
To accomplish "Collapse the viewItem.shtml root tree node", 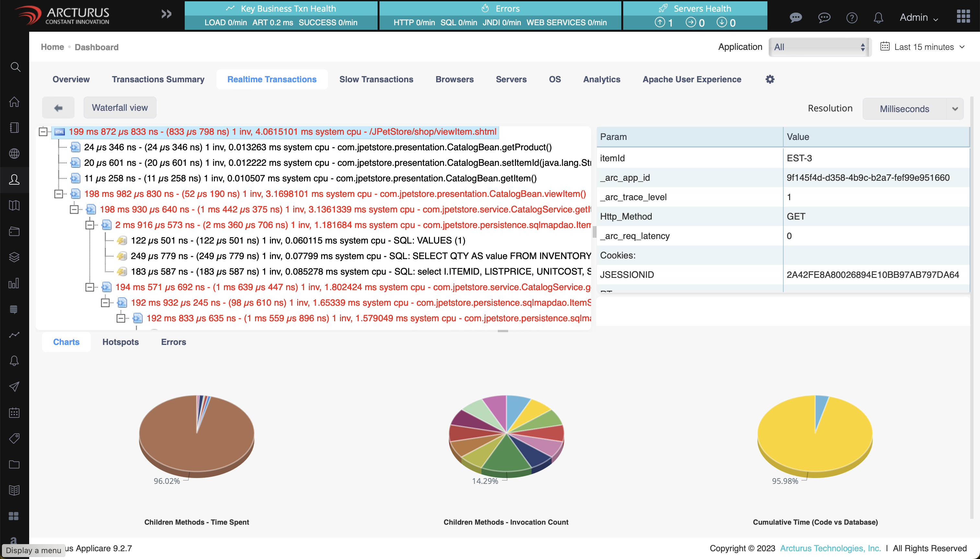I will 43,132.
